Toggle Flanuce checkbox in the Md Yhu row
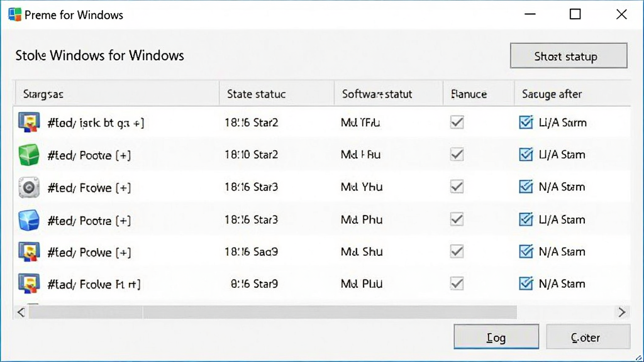The image size is (644, 362). point(457,187)
